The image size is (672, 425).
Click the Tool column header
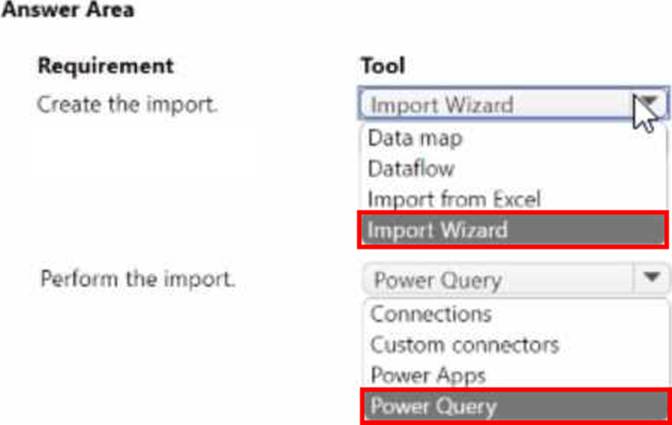pos(382,66)
